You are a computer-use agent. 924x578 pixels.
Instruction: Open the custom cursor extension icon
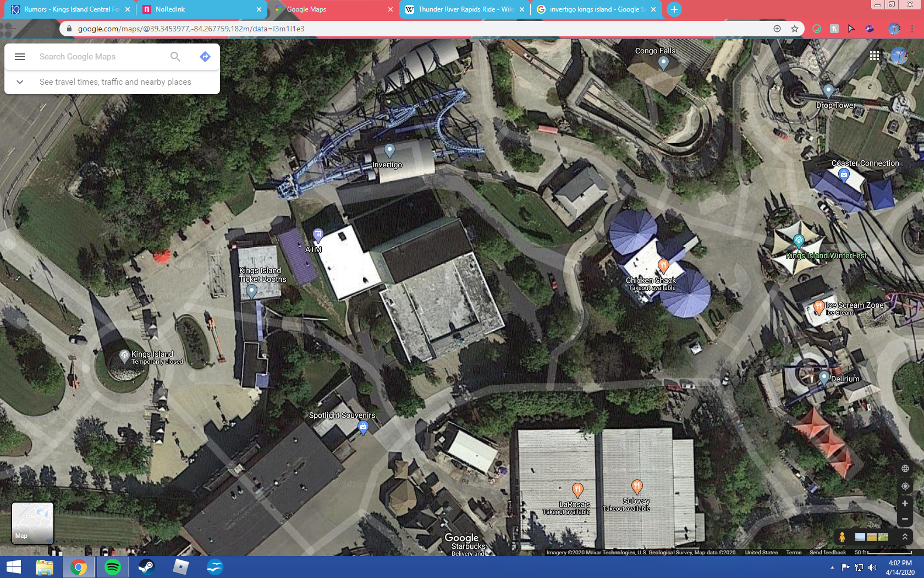click(852, 29)
